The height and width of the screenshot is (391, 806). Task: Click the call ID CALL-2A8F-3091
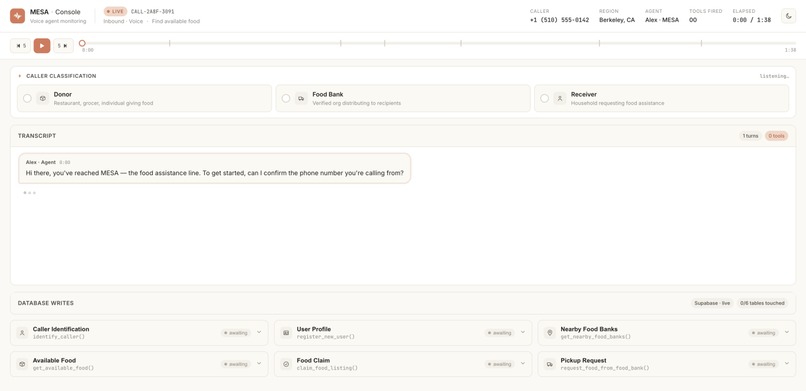pos(153,11)
